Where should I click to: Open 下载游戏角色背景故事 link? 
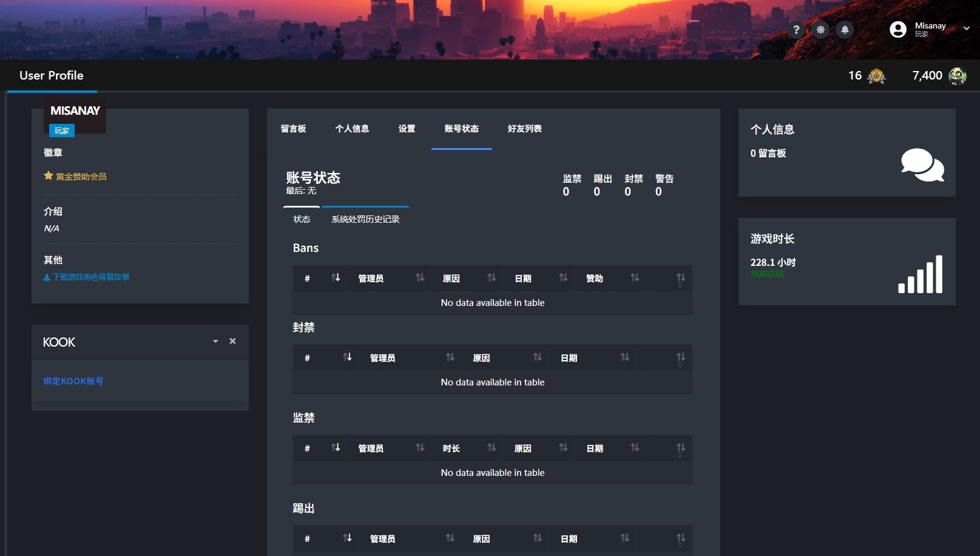pos(91,277)
